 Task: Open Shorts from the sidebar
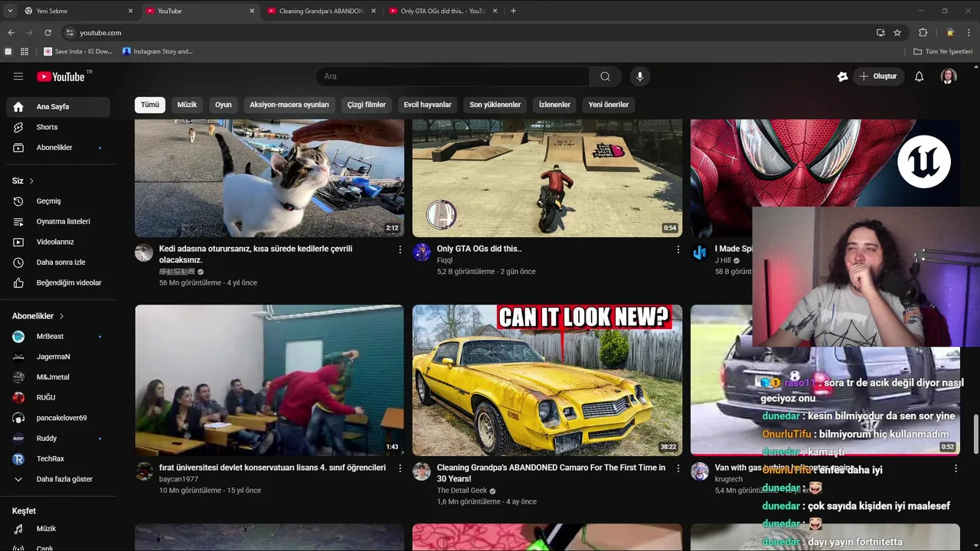(x=58, y=127)
